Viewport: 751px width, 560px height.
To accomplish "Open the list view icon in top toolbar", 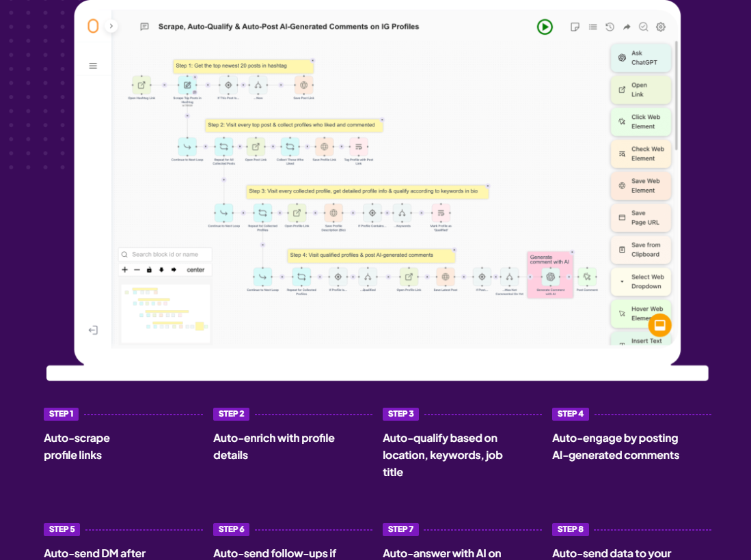I will tap(592, 27).
